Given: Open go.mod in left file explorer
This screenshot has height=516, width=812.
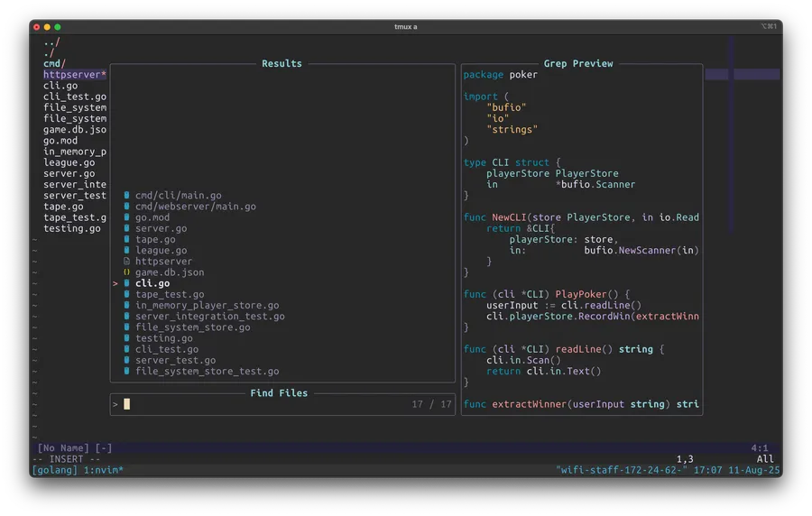Looking at the screenshot, I should 60,140.
